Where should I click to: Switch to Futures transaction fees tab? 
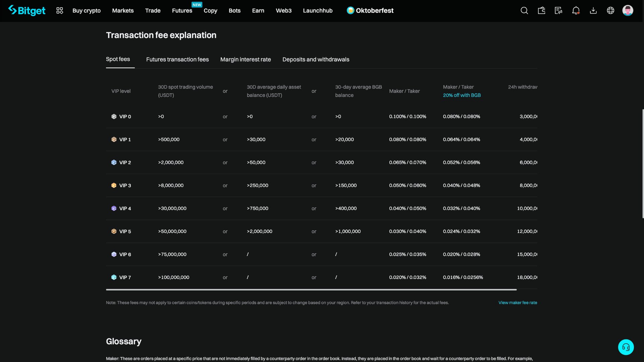coord(177,59)
